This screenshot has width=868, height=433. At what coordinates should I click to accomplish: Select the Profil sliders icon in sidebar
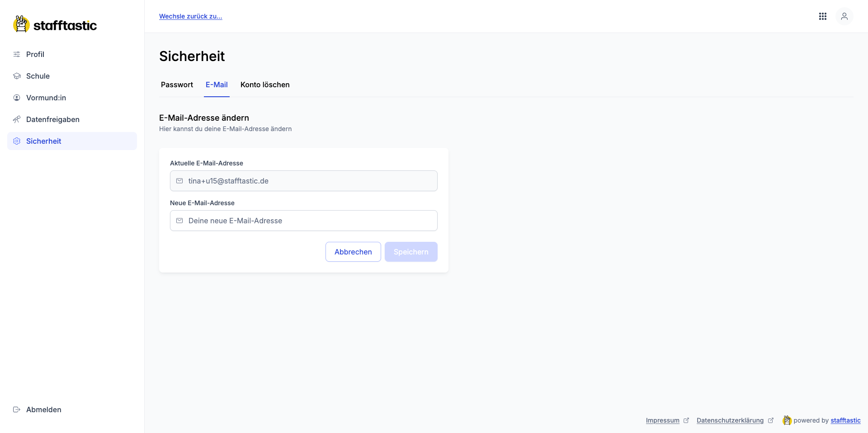click(17, 54)
